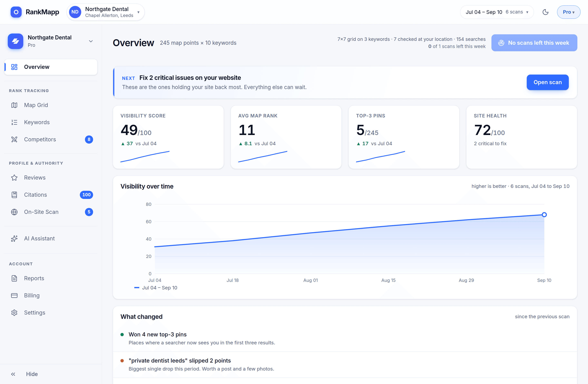
Task: Click the Northgate Dental workspace logo icon
Action: coord(16,41)
